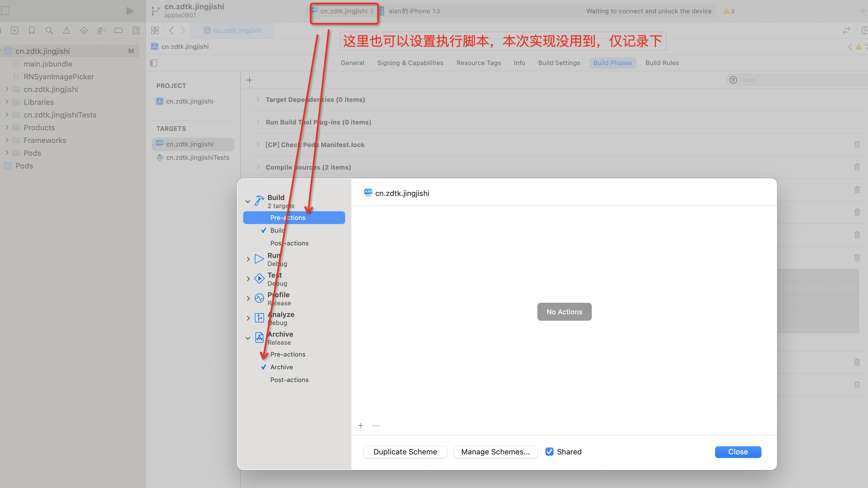Toggle the targets list sidebar icon

[x=154, y=63]
